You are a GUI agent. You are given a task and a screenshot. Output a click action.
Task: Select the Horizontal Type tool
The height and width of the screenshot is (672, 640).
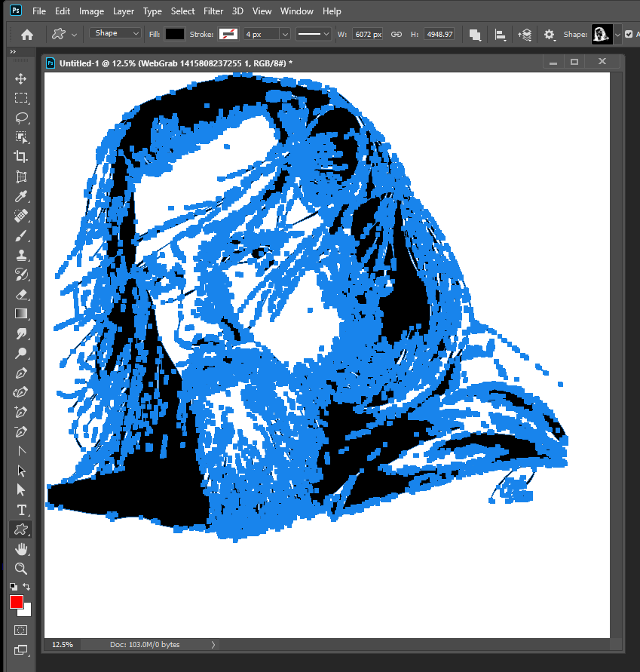click(20, 510)
